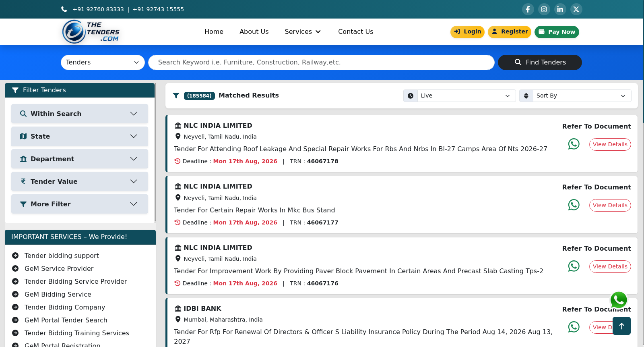Image resolution: width=644 pixels, height=347 pixels.
Task: Click the search keyword input field
Action: tap(321, 62)
